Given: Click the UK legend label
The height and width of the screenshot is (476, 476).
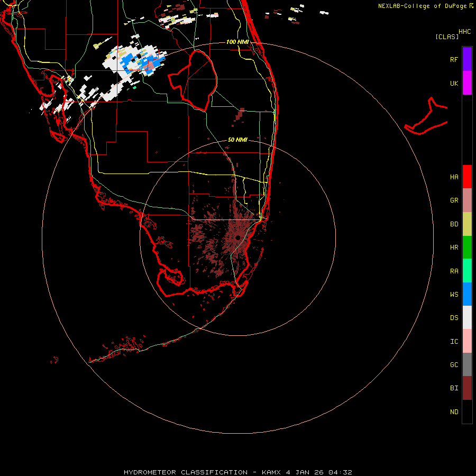Looking at the screenshot, I should click(x=454, y=83).
